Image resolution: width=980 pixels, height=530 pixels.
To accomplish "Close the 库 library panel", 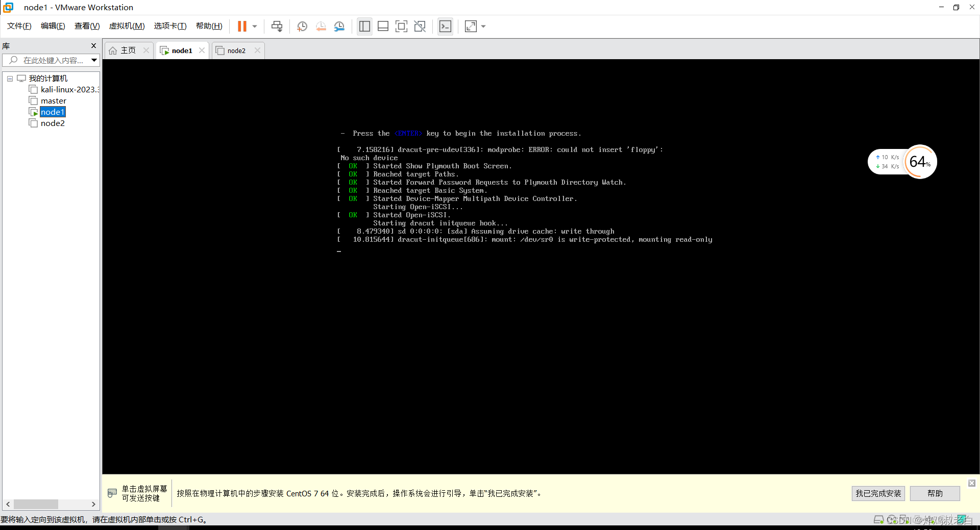I will 93,46.
